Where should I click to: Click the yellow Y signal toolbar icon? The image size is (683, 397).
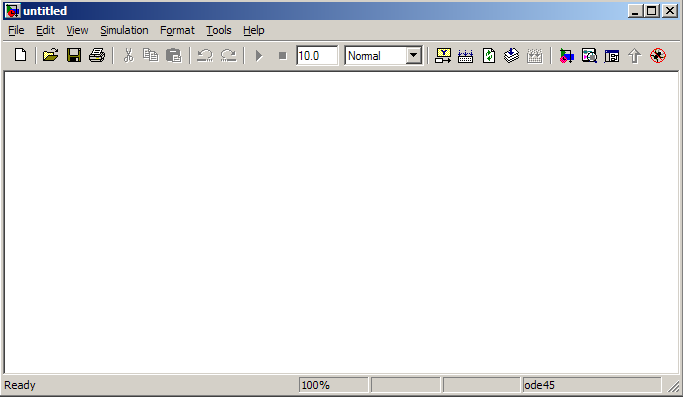click(x=443, y=56)
